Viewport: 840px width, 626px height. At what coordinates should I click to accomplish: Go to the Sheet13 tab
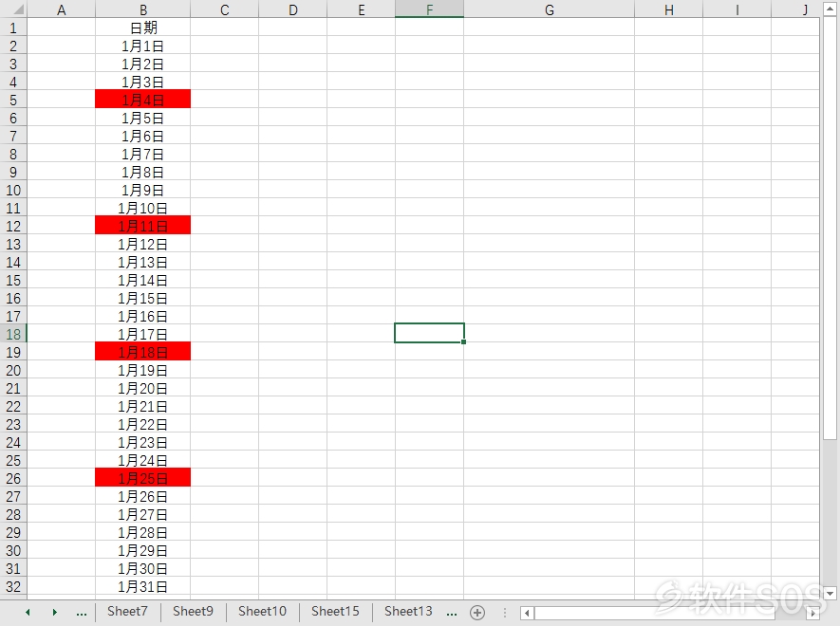coord(408,611)
